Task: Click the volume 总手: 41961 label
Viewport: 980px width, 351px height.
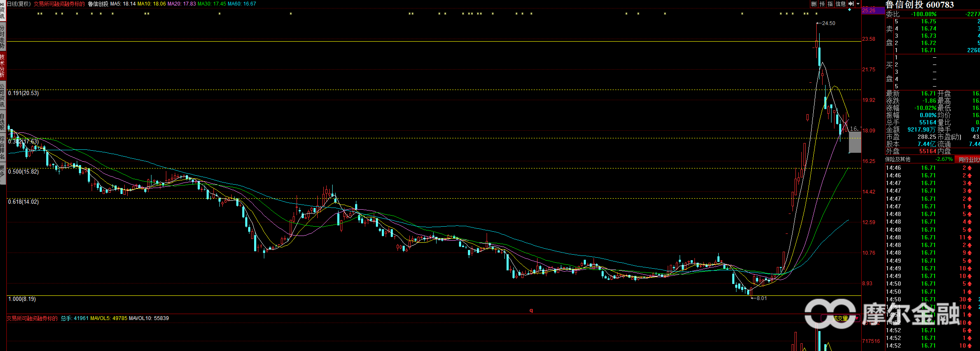Action: [x=75, y=318]
